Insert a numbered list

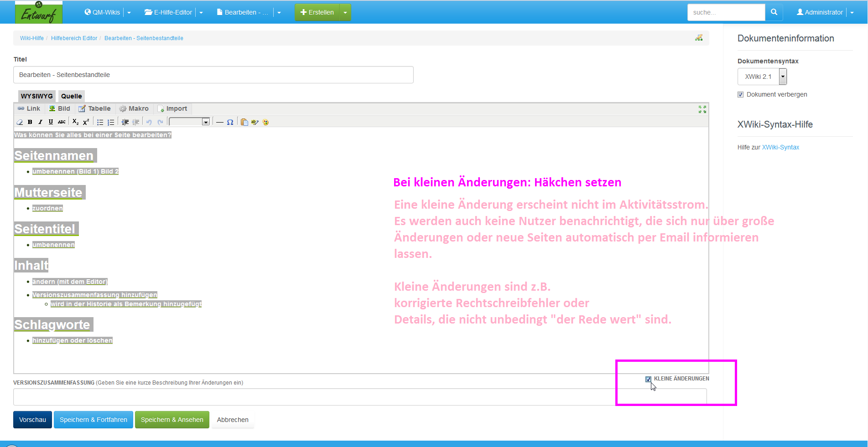(111, 122)
